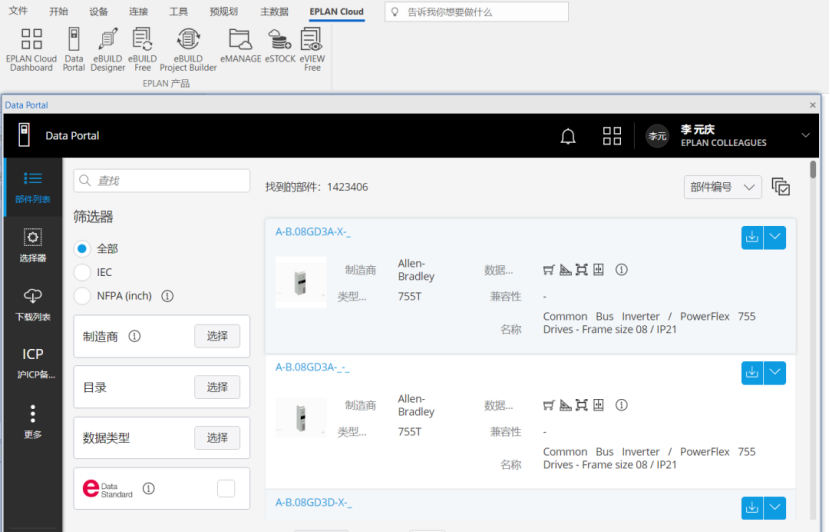Open ICP info in sidebar
This screenshot has width=830, height=532.
[x=33, y=363]
